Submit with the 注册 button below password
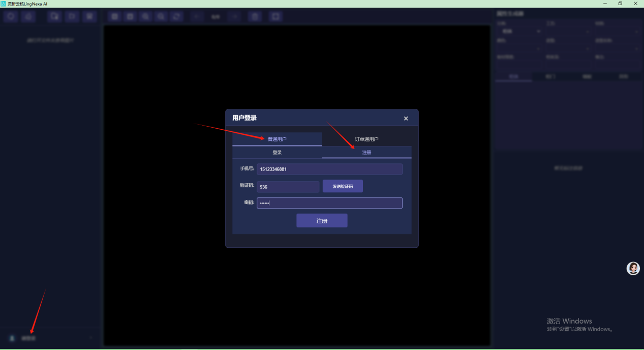 [322, 221]
